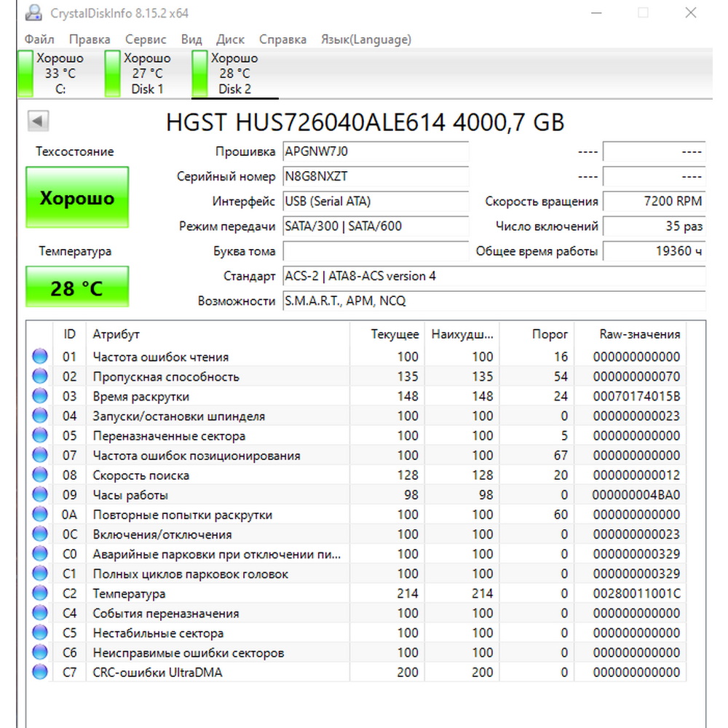
Task: Click status orb for attribute 01 read error rate
Action: pyautogui.click(x=40, y=356)
